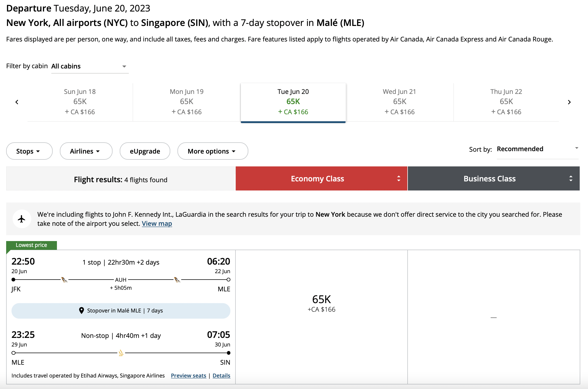Select the Tue Jun 20 date tab

pyautogui.click(x=293, y=103)
